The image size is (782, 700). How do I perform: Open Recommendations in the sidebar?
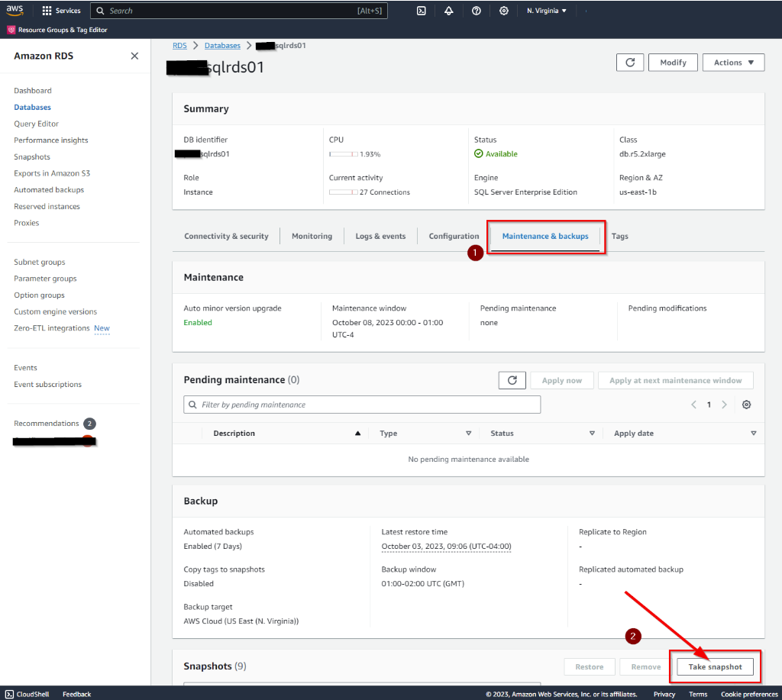(x=47, y=424)
